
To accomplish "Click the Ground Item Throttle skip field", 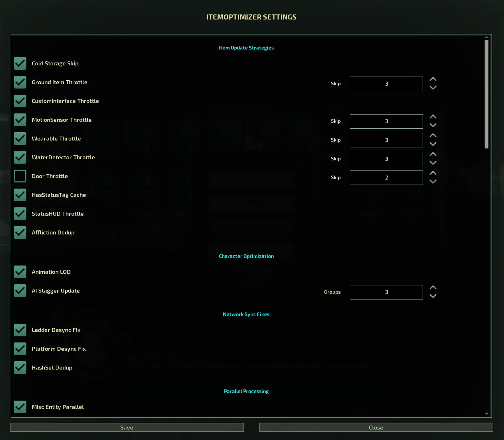I will 386,84.
